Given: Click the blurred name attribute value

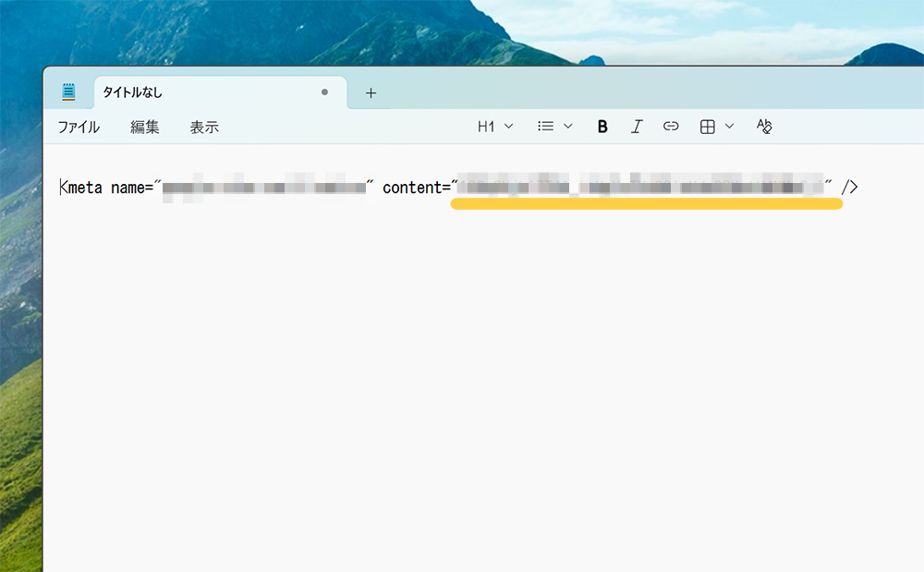Looking at the screenshot, I should [x=263, y=188].
